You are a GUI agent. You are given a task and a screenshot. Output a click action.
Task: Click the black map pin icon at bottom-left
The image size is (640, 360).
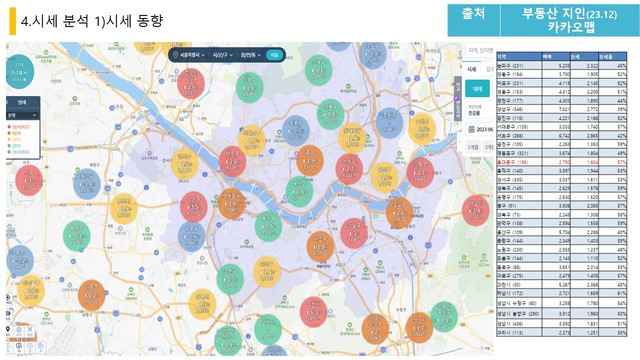click(x=8, y=330)
